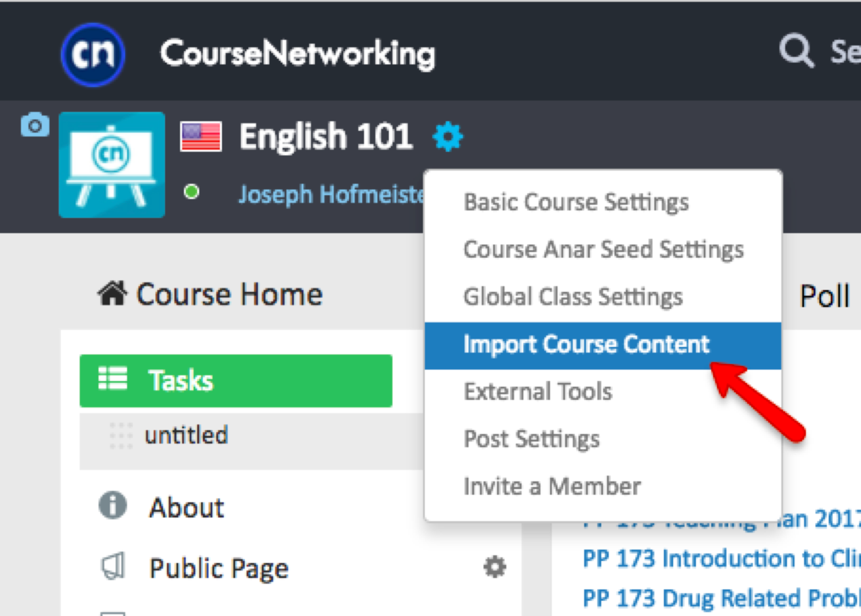Screen dimensions: 861x616
Task: Click the camera icon to change course photo
Action: pos(35,125)
